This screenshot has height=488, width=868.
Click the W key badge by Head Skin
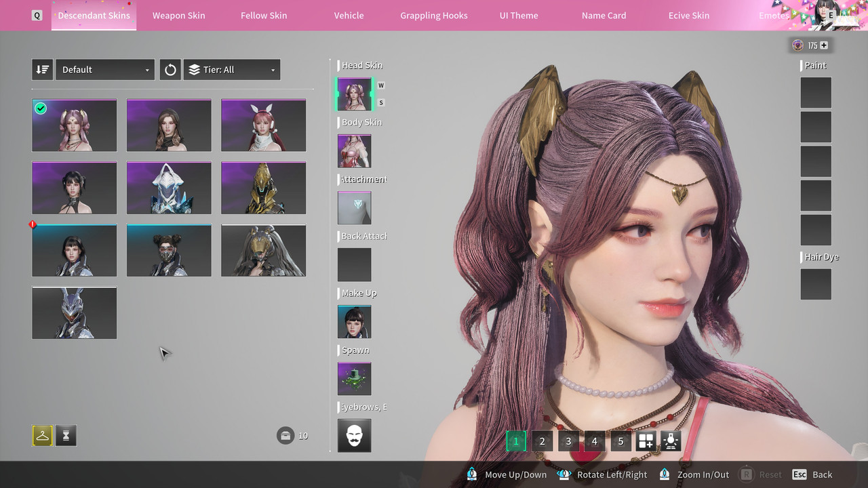click(x=381, y=85)
